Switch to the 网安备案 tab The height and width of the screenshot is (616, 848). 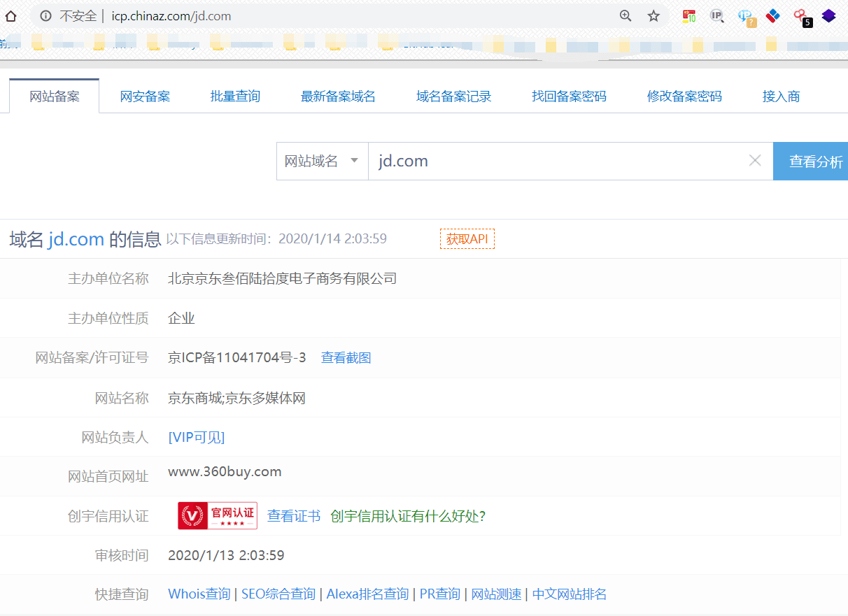click(x=145, y=96)
